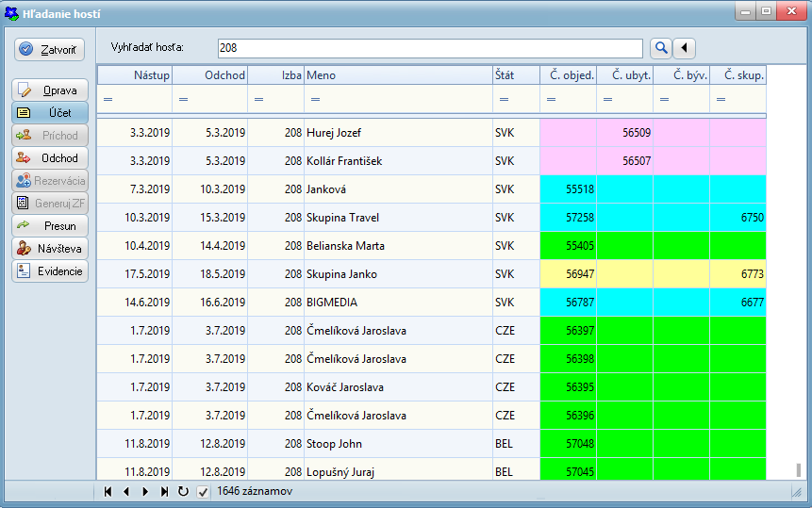Sort by Č. objed. column header
Viewport: 812px width, 508px height.
[568, 75]
